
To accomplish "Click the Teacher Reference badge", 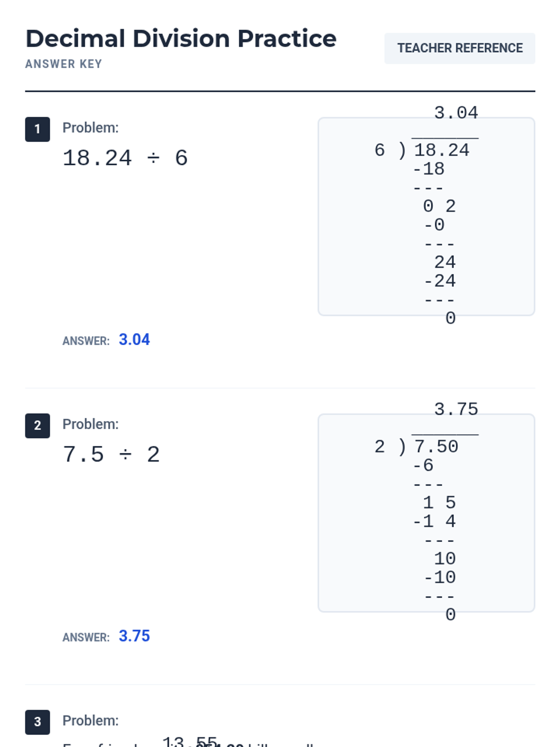I will pyautogui.click(x=460, y=48).
